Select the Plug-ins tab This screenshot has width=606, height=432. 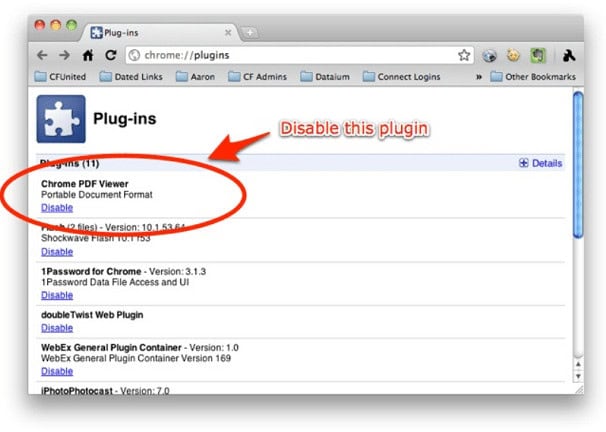[x=158, y=33]
